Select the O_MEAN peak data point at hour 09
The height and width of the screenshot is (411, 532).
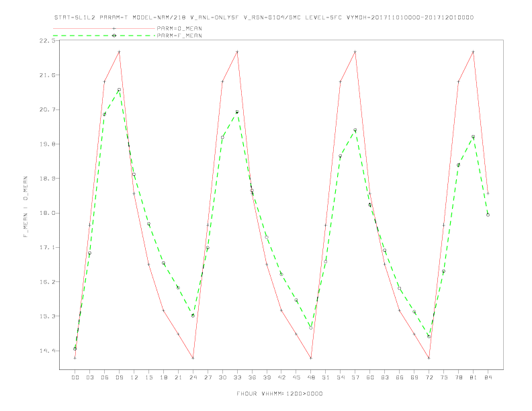[x=119, y=52]
